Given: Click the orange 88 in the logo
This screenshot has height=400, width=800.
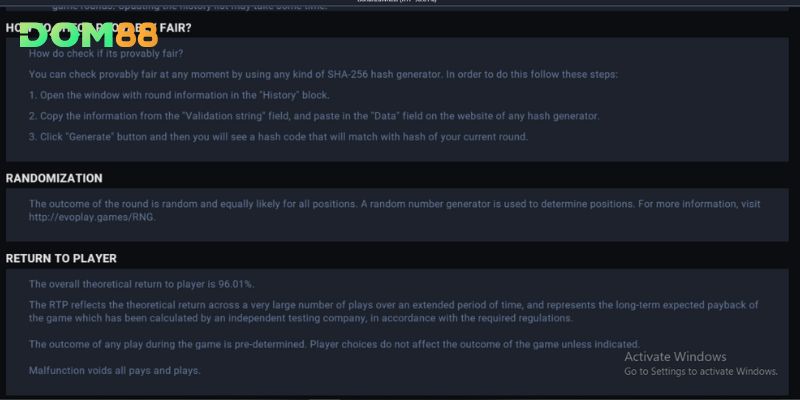Looking at the screenshot, I should pos(137,35).
